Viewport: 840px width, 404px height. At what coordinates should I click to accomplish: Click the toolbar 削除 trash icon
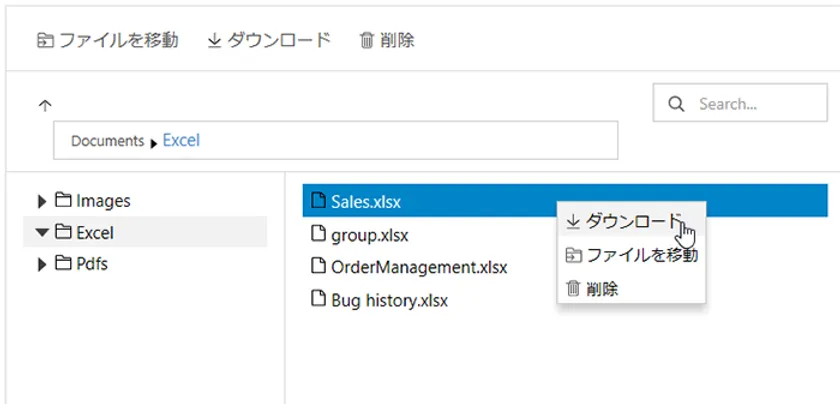(x=367, y=41)
